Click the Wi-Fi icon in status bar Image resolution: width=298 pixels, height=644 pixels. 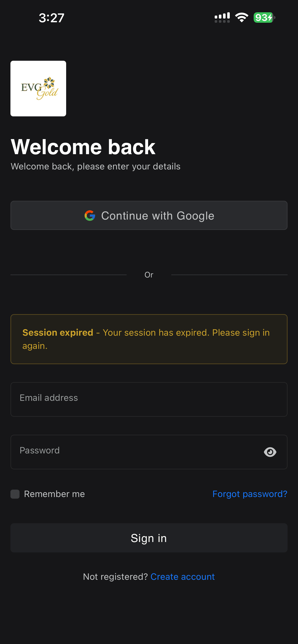tap(241, 17)
